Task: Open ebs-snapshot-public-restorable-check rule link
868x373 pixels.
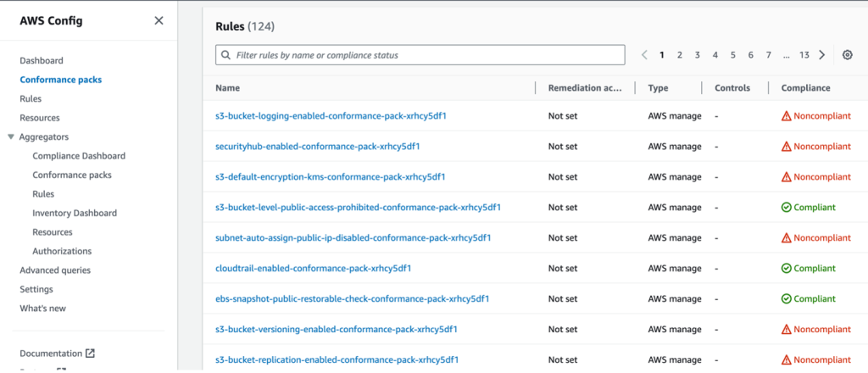Action: tap(352, 299)
